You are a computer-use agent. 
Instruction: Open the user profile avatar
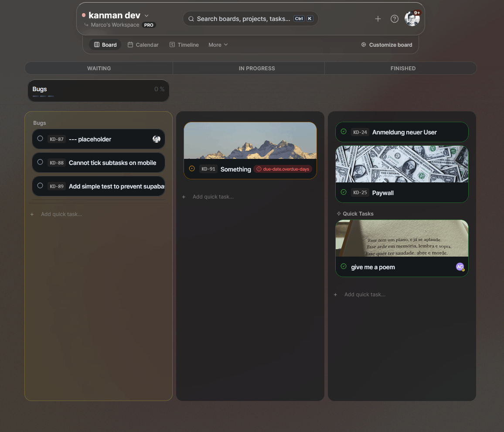[412, 19]
